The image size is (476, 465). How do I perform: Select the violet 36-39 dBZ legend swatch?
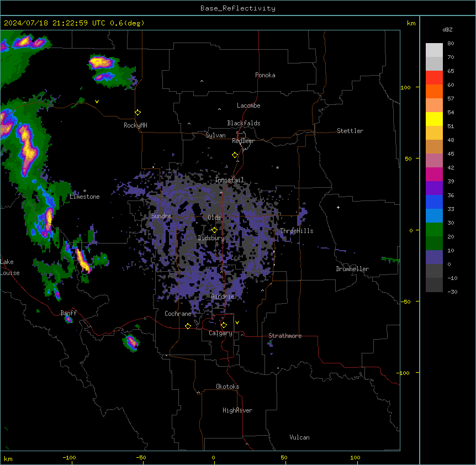click(434, 188)
